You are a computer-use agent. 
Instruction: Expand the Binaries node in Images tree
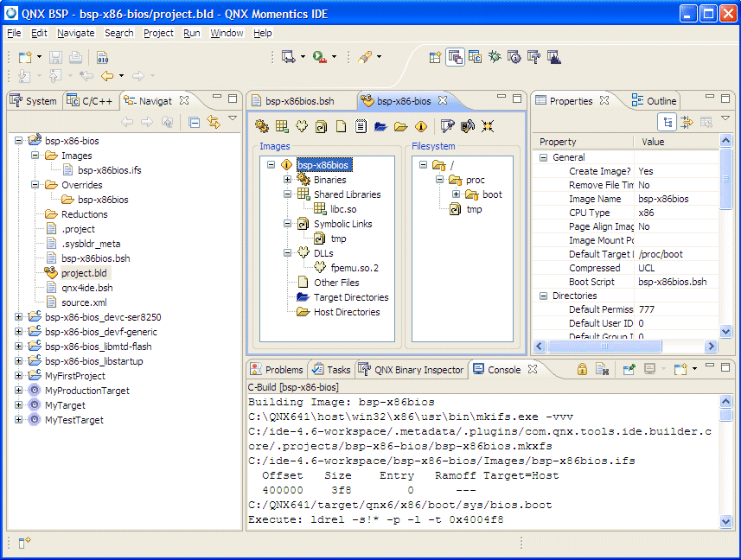tap(287, 180)
